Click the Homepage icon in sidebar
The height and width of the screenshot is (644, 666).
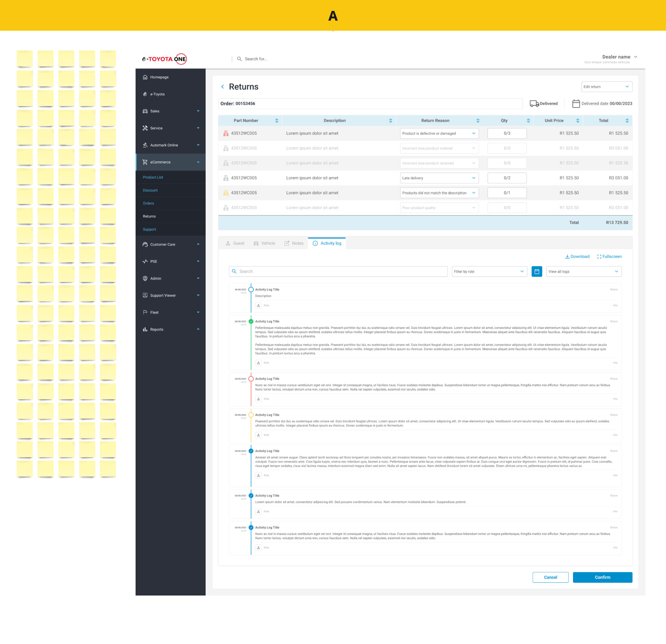pos(145,77)
